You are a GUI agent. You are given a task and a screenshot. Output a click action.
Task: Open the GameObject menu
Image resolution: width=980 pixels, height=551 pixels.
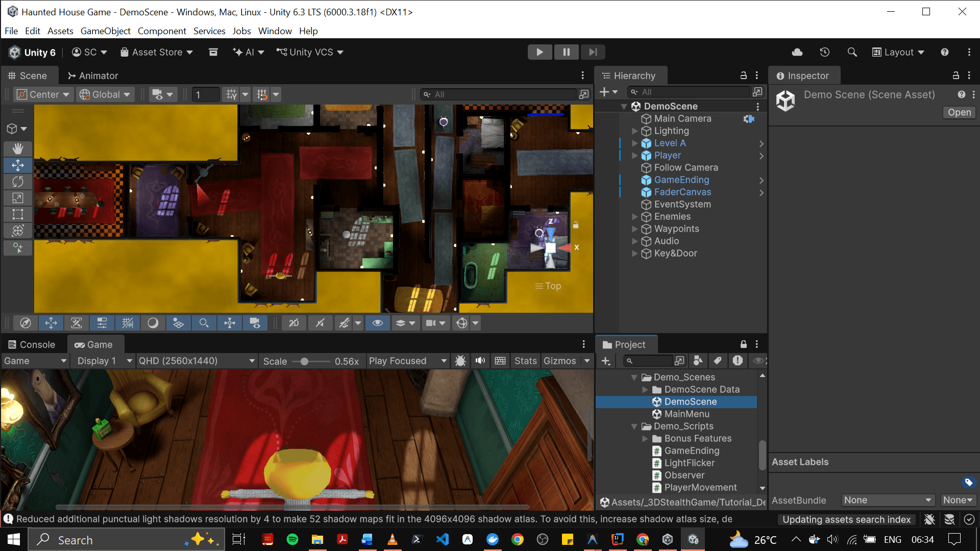106,31
